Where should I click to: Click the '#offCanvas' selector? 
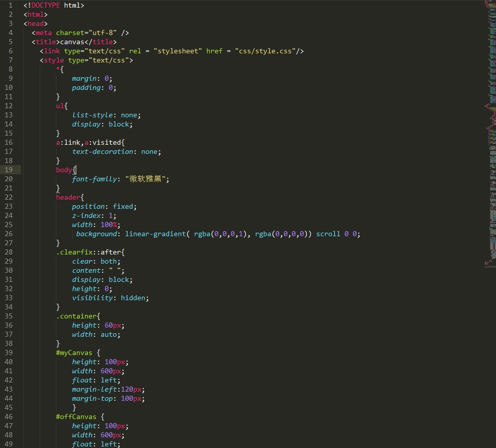(x=76, y=417)
